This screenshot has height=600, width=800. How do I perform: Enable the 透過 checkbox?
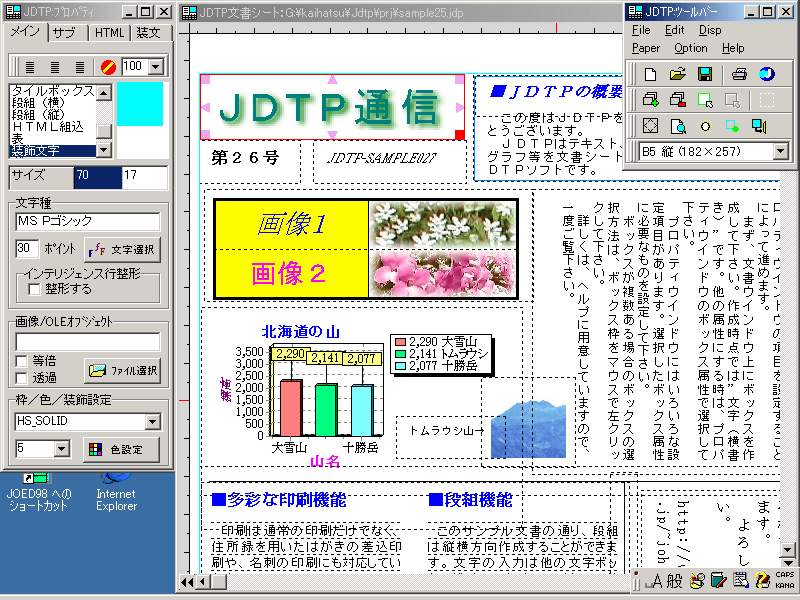(x=21, y=378)
